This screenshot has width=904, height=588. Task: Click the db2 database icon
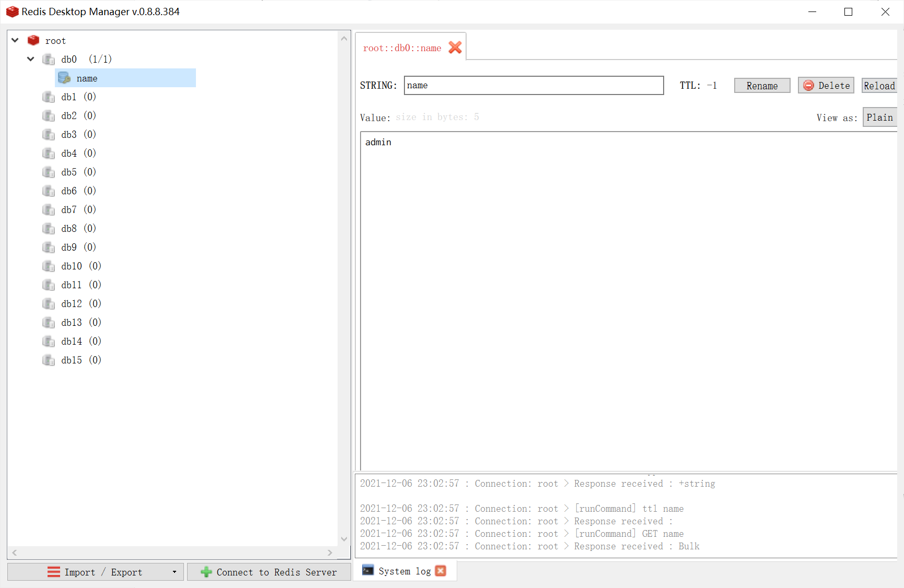(49, 115)
